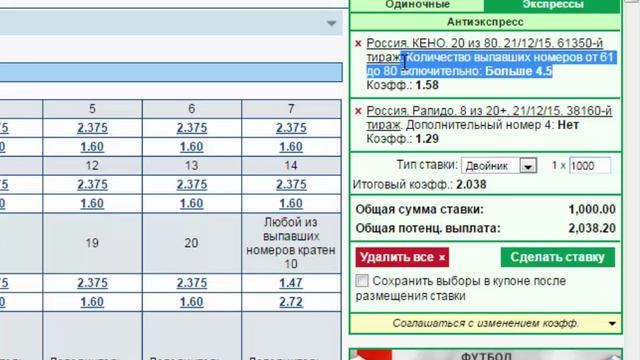Click the column header cell 7
The image size is (640, 360).
click(x=291, y=109)
